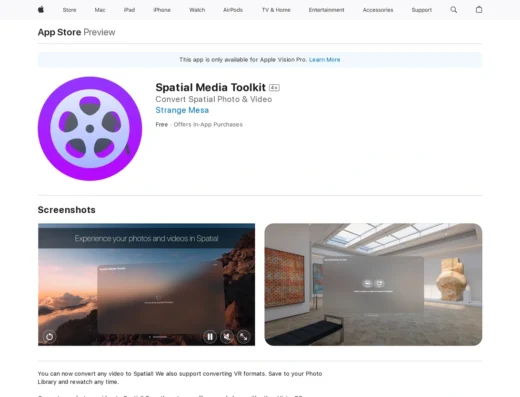Open the iPad menu
This screenshot has height=397, width=520.
(x=129, y=10)
